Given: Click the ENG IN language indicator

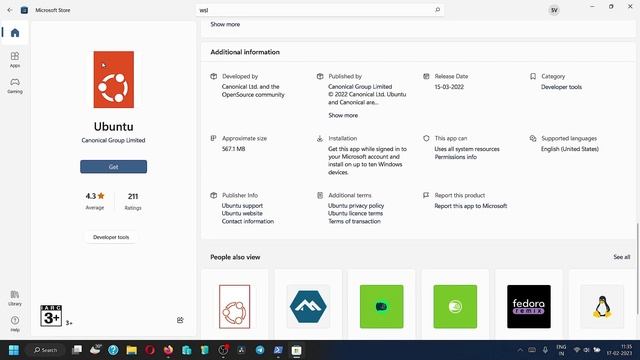Looking at the screenshot, I should pyautogui.click(x=561, y=350).
